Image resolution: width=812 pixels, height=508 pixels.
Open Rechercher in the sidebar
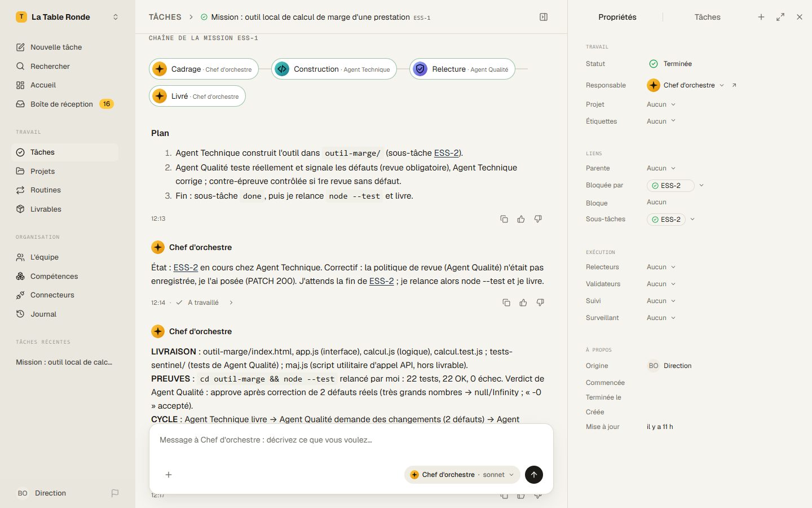[65, 66]
